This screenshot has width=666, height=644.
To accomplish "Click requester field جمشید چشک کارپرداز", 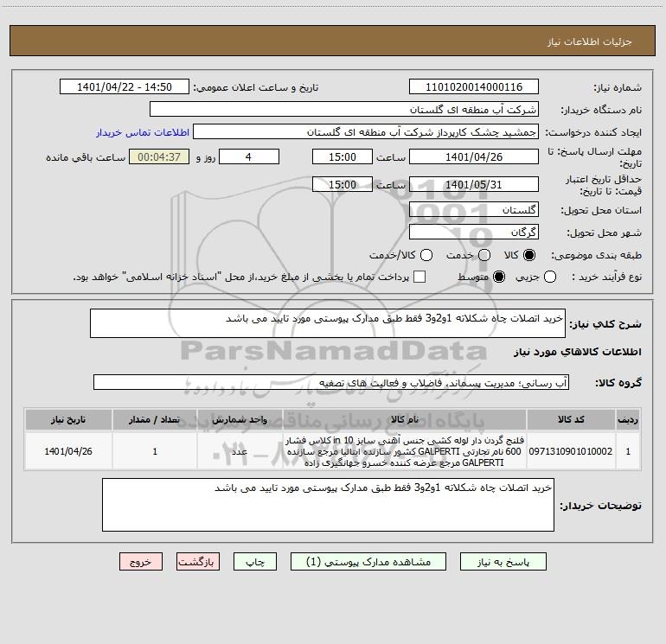I will click(x=366, y=132).
